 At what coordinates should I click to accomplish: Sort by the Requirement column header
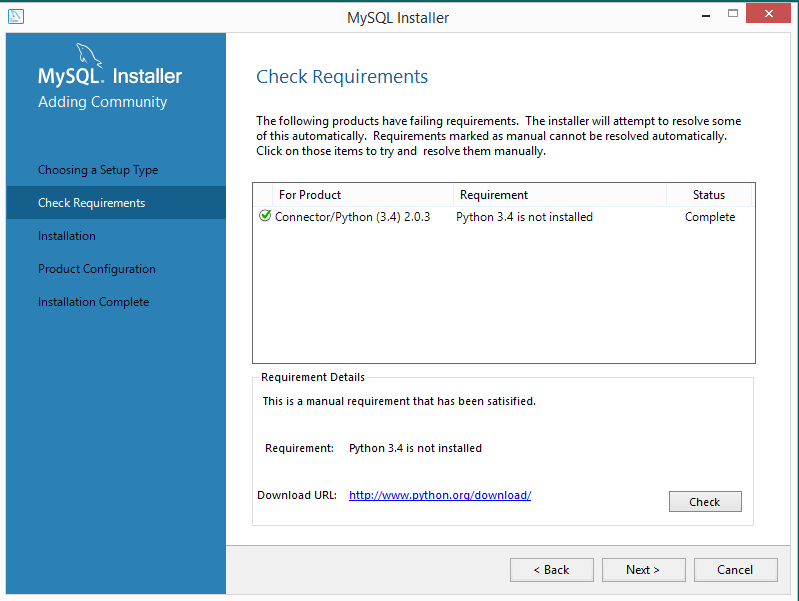[x=560, y=195]
